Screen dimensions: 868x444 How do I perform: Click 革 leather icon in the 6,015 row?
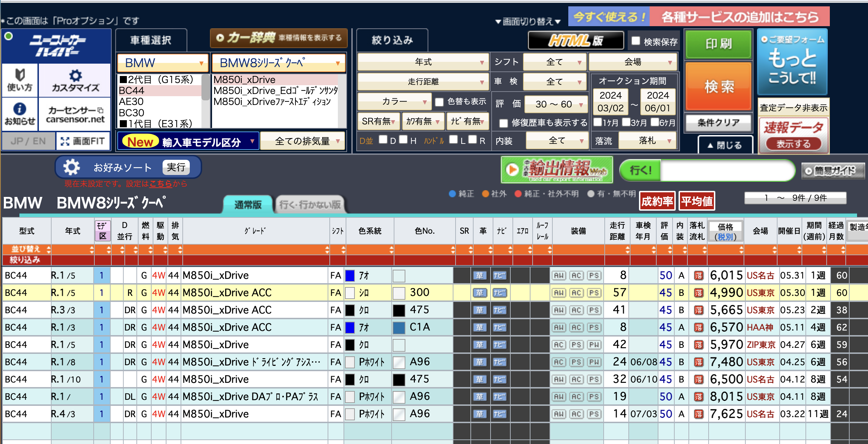[x=480, y=275]
